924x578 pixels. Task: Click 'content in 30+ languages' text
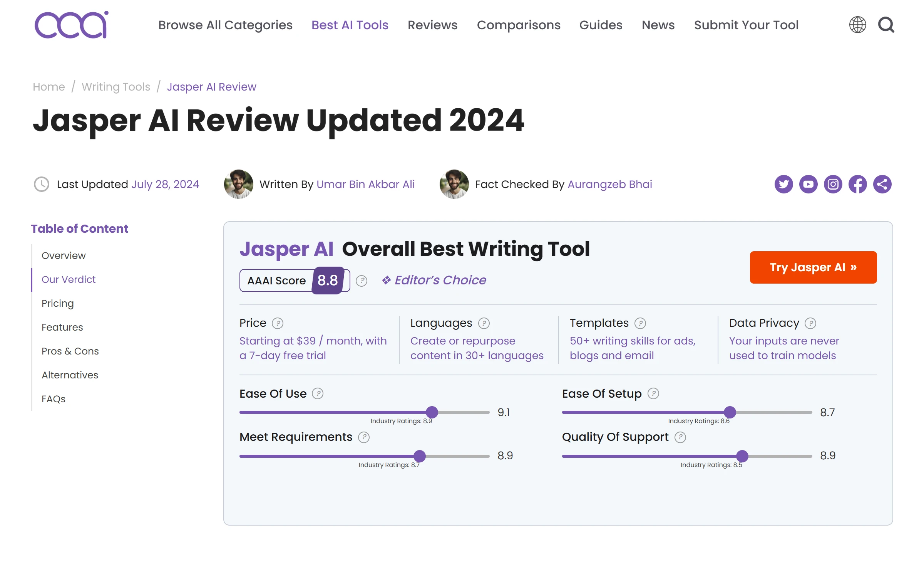tap(477, 356)
